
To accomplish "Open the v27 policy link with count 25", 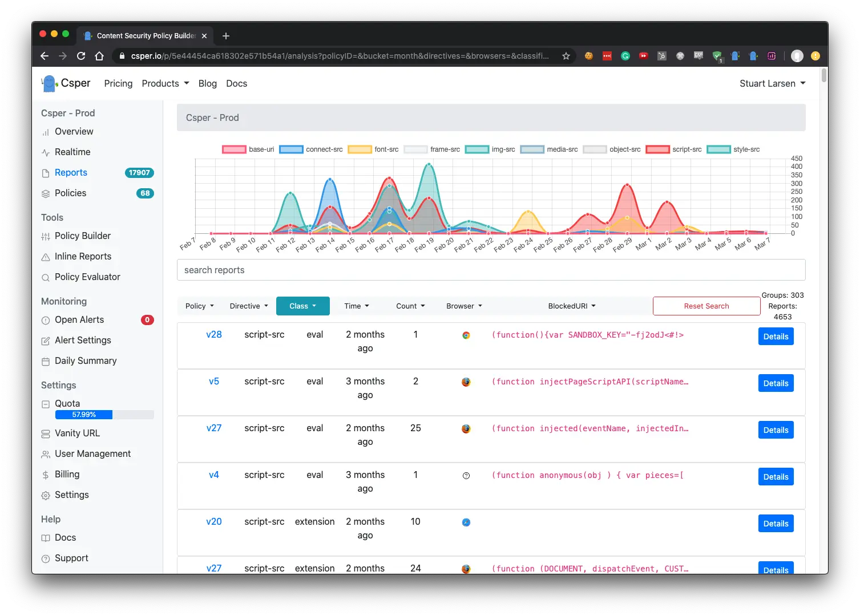I will 214,428.
